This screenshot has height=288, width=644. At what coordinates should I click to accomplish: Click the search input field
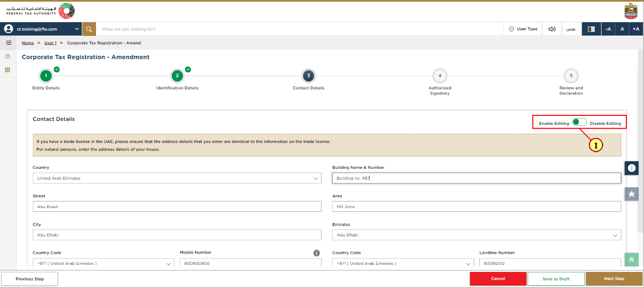[300, 29]
